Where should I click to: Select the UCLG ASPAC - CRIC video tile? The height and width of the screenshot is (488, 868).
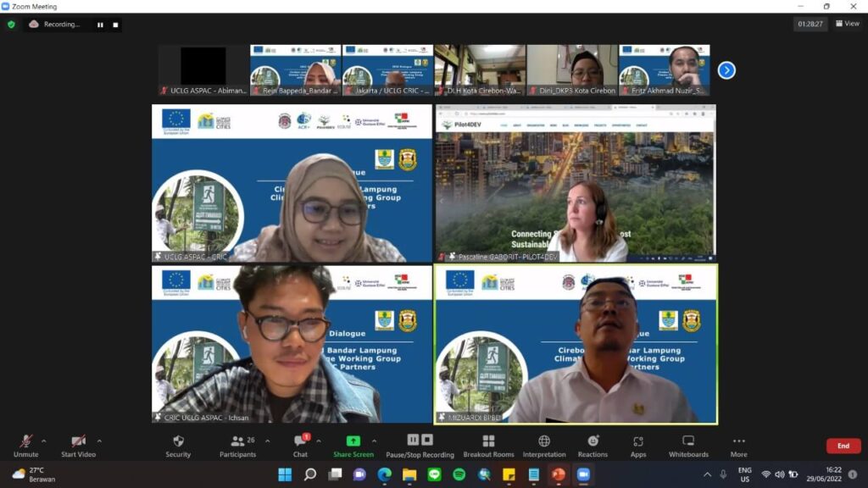[292, 183]
